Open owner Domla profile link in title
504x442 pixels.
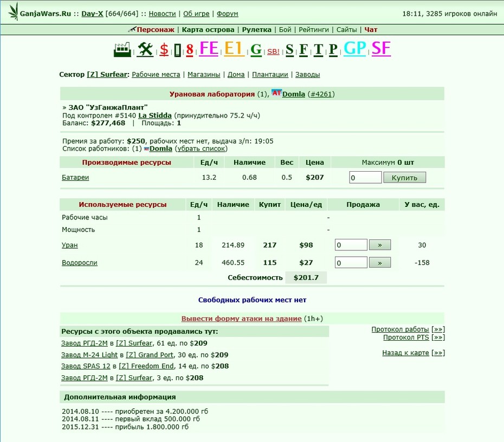pos(294,94)
